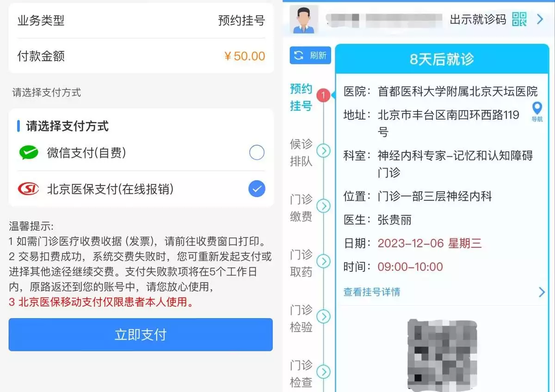Click the 立即支付 pay button

point(141,335)
